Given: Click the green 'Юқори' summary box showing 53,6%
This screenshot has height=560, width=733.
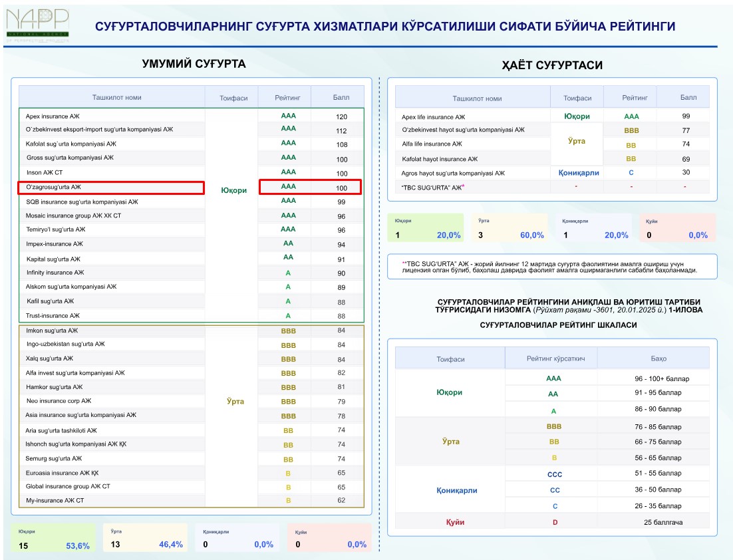Looking at the screenshot, I should [55, 538].
